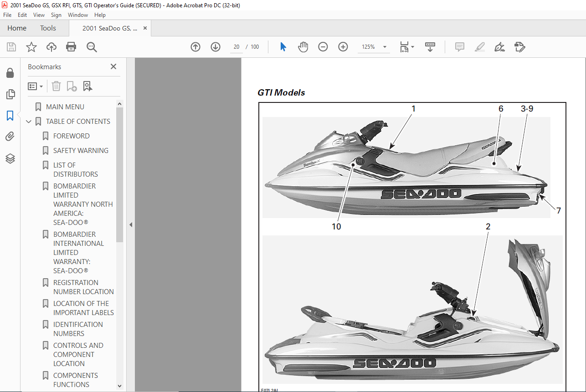Click the bookmarks panel scrollbar thumb

(x=120, y=175)
